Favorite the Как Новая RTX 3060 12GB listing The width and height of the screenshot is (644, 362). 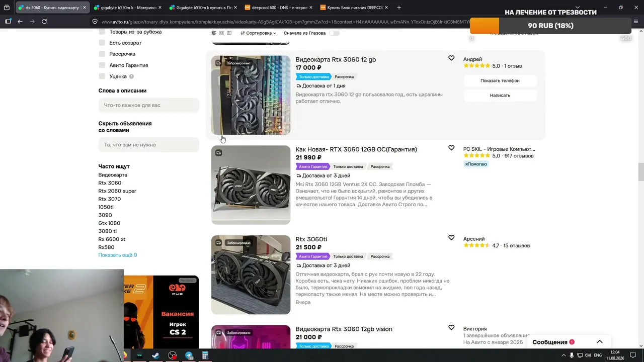[x=451, y=148]
